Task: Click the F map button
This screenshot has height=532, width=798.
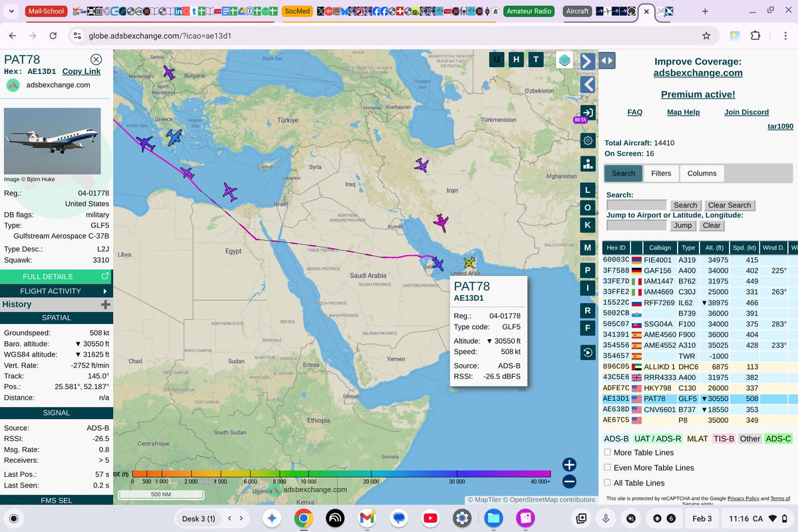Action: pos(587,328)
